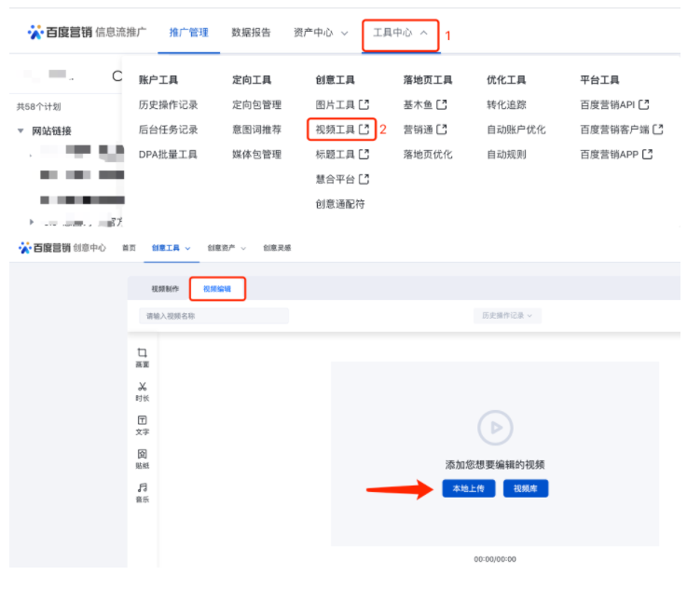Click external-link icon next to 营销通
This screenshot has height=616, width=687.
[x=442, y=130]
